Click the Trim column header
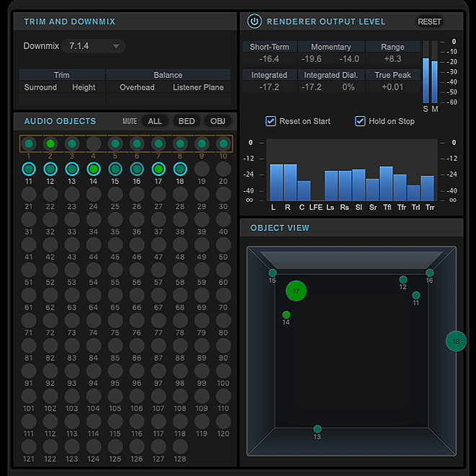Screen dimensions: 476x476 pyautogui.click(x=61, y=75)
